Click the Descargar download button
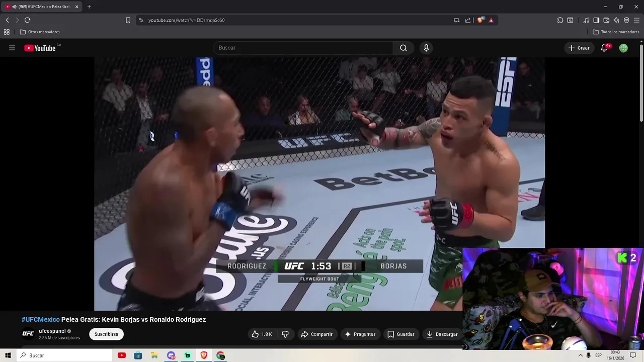Image resolution: width=644 pixels, height=362 pixels. point(442,334)
